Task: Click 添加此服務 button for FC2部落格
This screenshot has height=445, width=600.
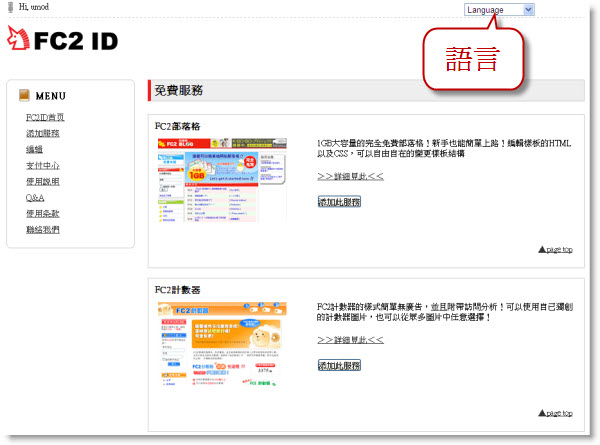Action: 339,201
